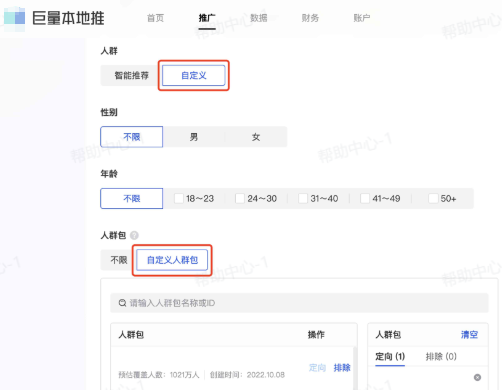502x390 pixels.
Task: Click 清空 to clear selected 人群包
Action: click(469, 335)
